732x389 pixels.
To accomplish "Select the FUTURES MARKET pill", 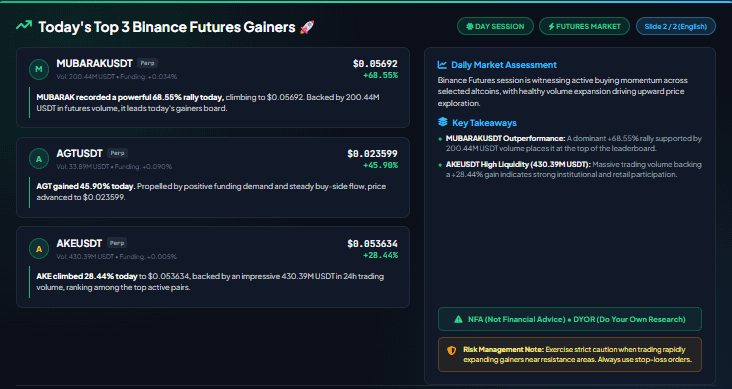I will pos(584,27).
